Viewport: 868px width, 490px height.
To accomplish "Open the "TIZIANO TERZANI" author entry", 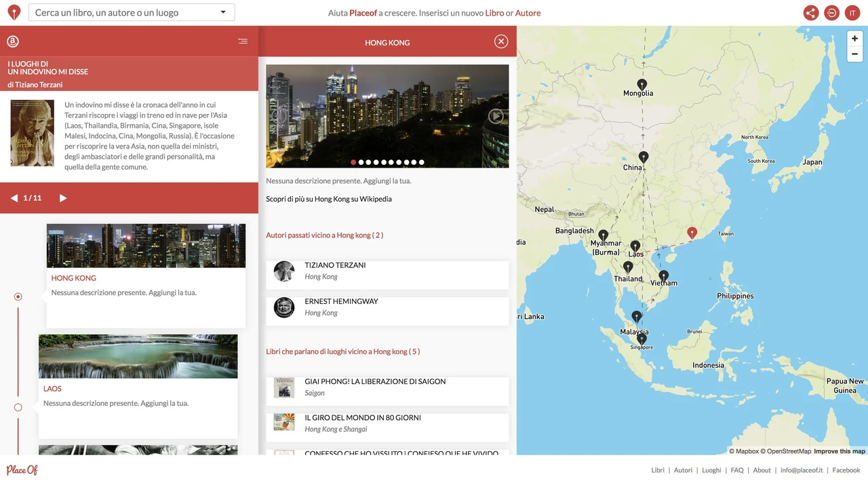I will [387, 274].
